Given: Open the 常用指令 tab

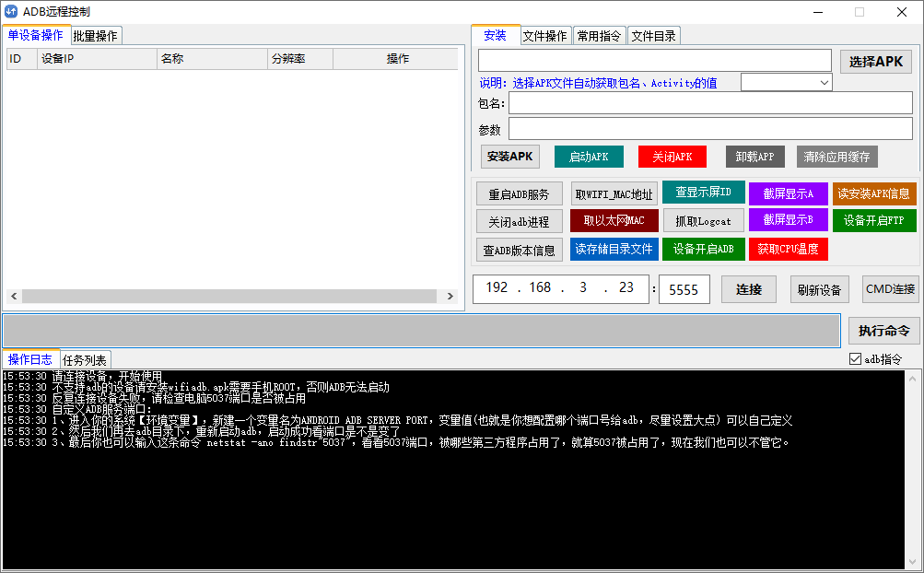Looking at the screenshot, I should 600,36.
